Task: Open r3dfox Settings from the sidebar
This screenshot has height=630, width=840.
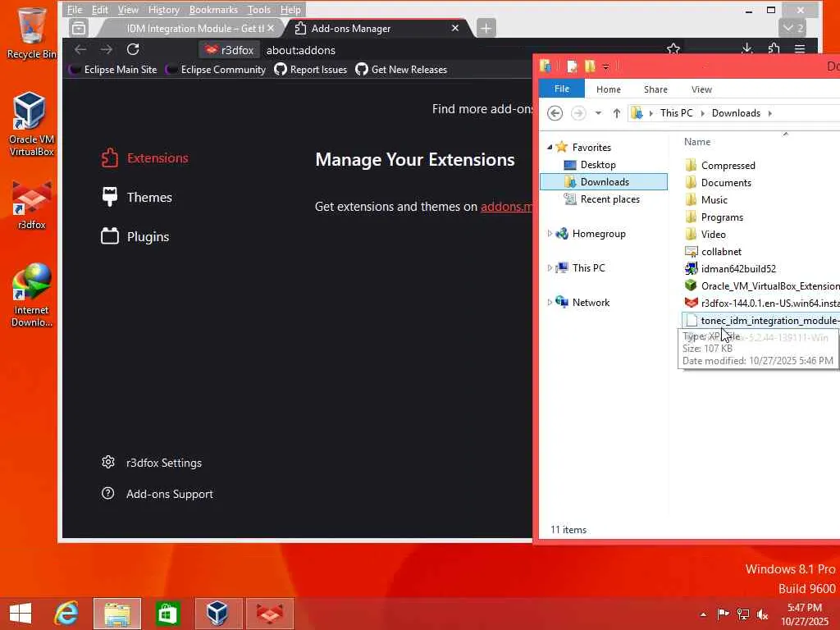Action: coord(152,463)
